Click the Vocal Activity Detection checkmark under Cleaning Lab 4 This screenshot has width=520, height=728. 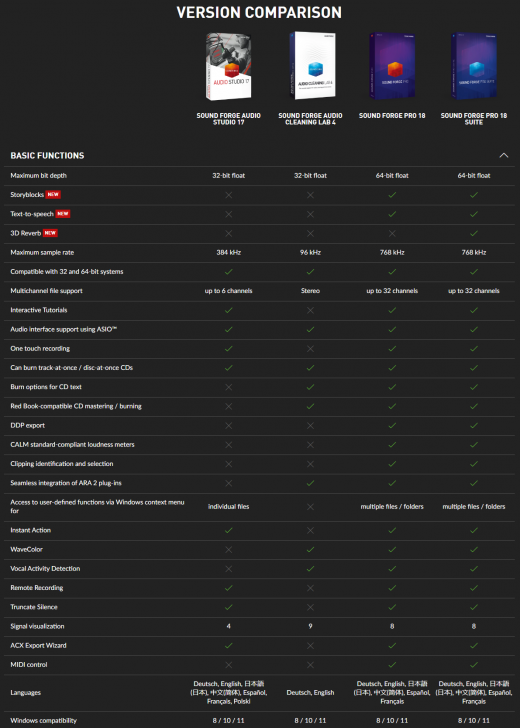pos(310,568)
